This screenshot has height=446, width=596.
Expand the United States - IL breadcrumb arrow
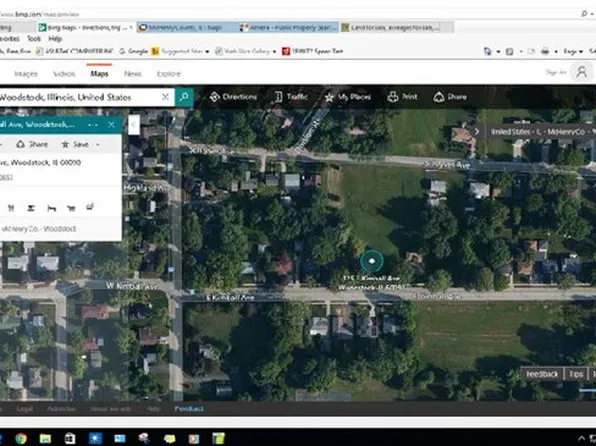coord(477,132)
